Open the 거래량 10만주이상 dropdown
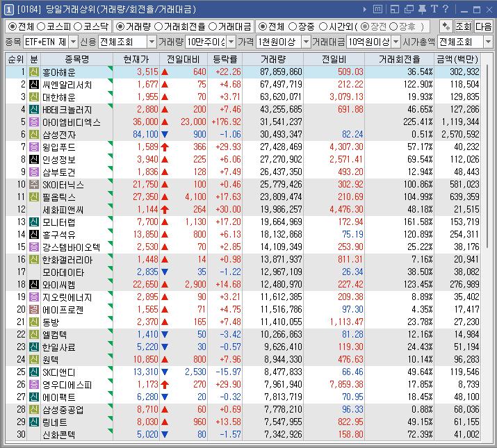 point(231,42)
